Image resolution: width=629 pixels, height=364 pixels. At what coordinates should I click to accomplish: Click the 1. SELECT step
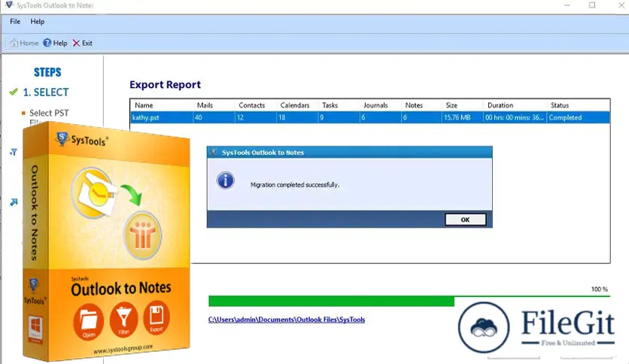pos(46,93)
